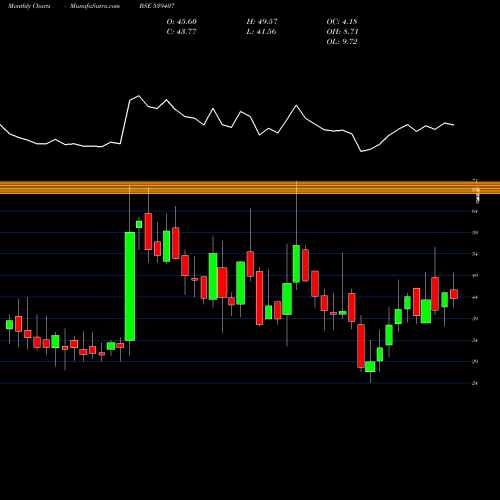Select the low value 'L: 41.56'

[x=261, y=32]
